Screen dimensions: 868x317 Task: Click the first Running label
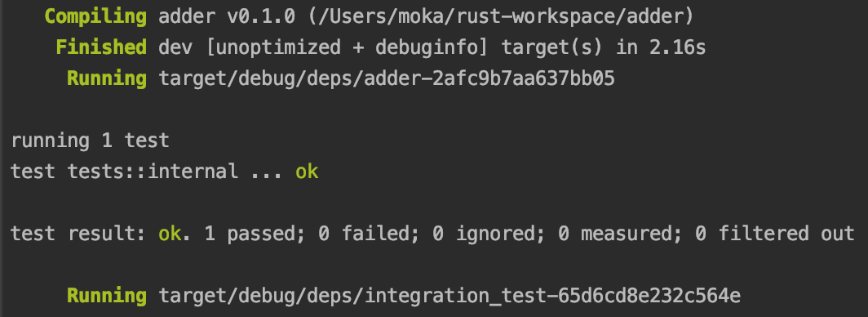coord(106,78)
